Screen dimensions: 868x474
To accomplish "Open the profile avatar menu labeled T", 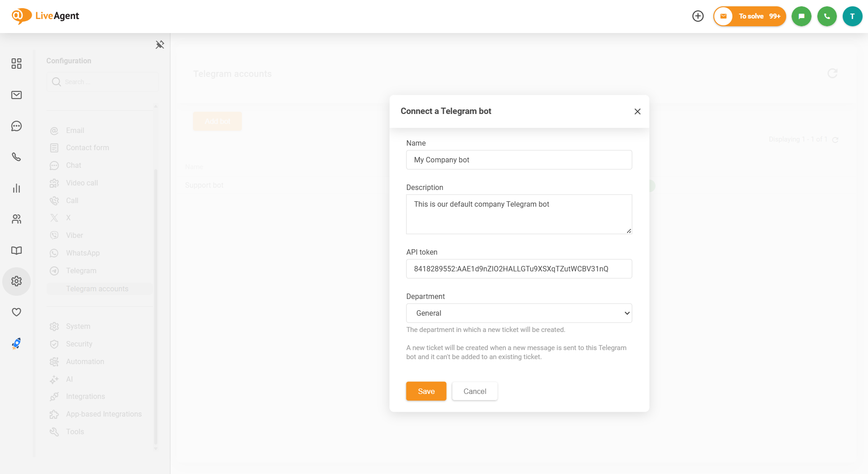I will point(853,16).
